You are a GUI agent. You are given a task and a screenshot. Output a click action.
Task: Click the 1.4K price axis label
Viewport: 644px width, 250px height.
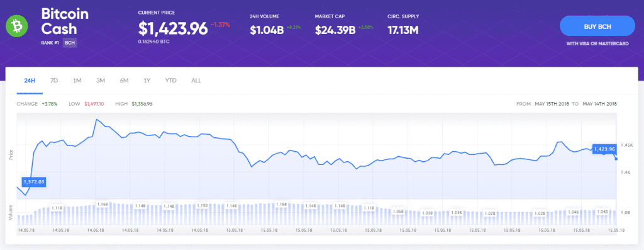(x=625, y=173)
